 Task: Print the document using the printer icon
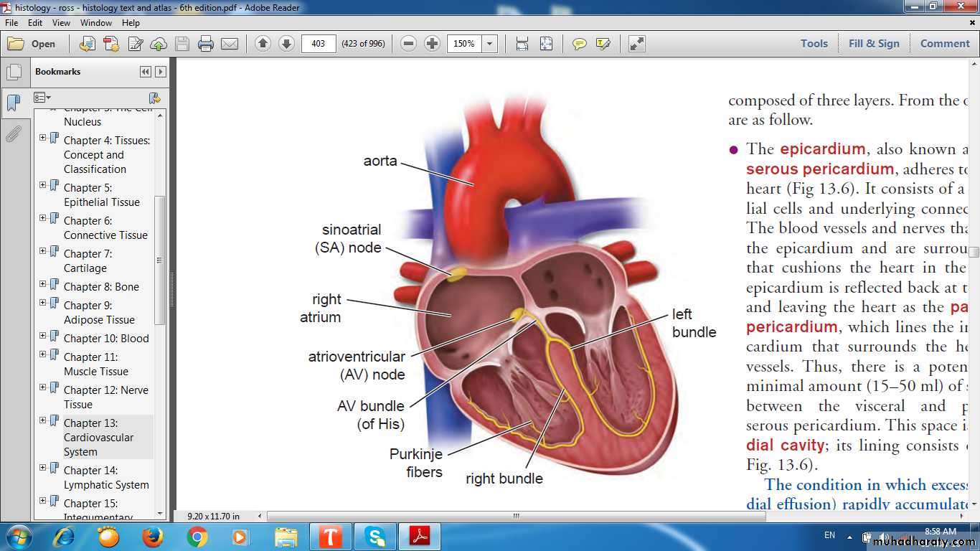[206, 44]
